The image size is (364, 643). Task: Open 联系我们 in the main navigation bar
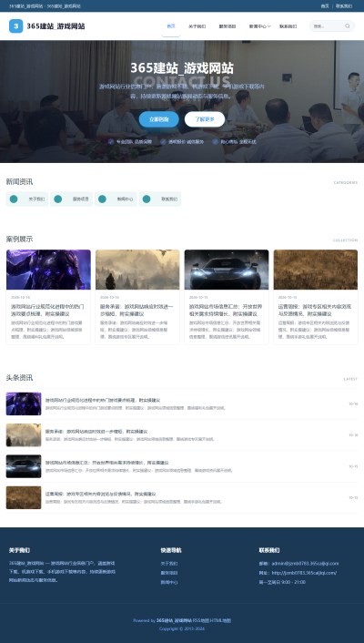(288, 26)
